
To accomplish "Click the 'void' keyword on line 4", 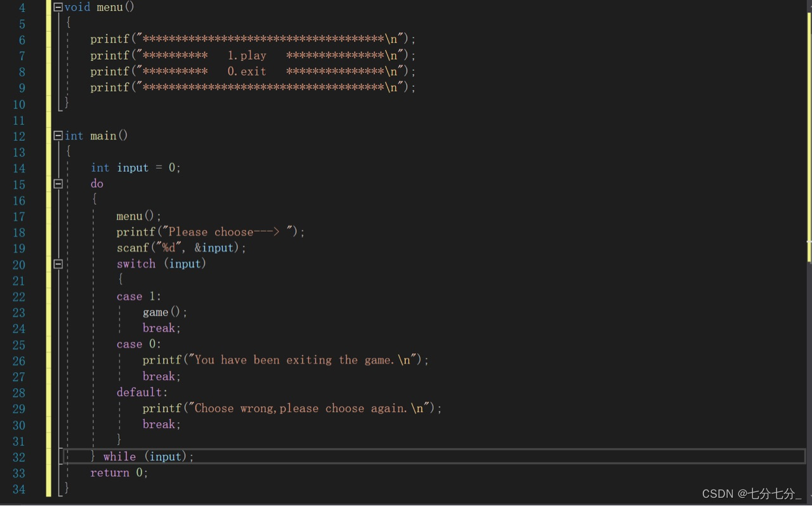I will (77, 8).
